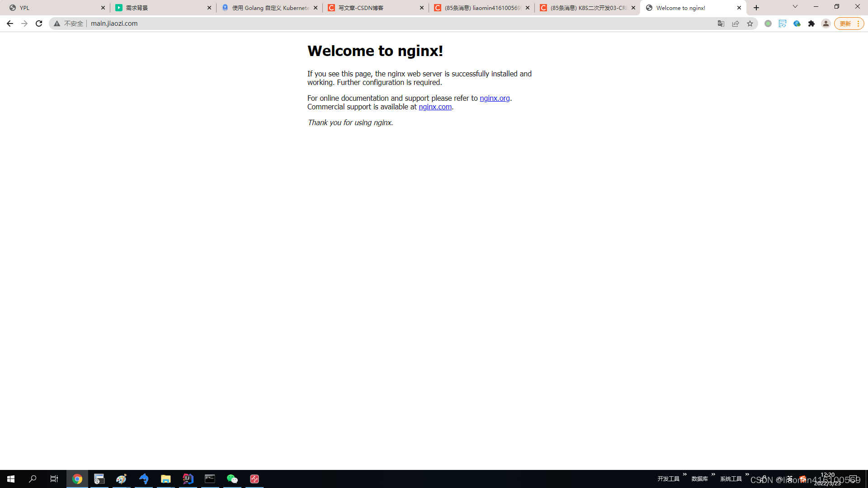
Task: Click the browser back arrow
Action: (10, 23)
